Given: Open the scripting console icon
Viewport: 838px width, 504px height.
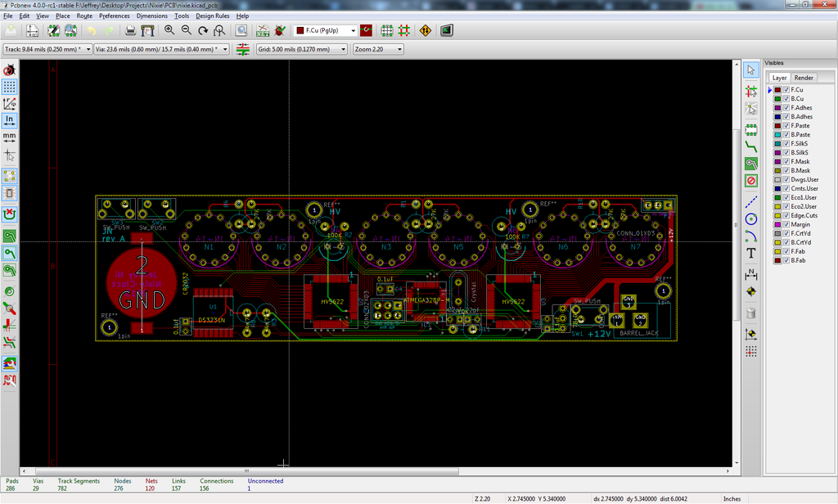Looking at the screenshot, I should coord(447,30).
